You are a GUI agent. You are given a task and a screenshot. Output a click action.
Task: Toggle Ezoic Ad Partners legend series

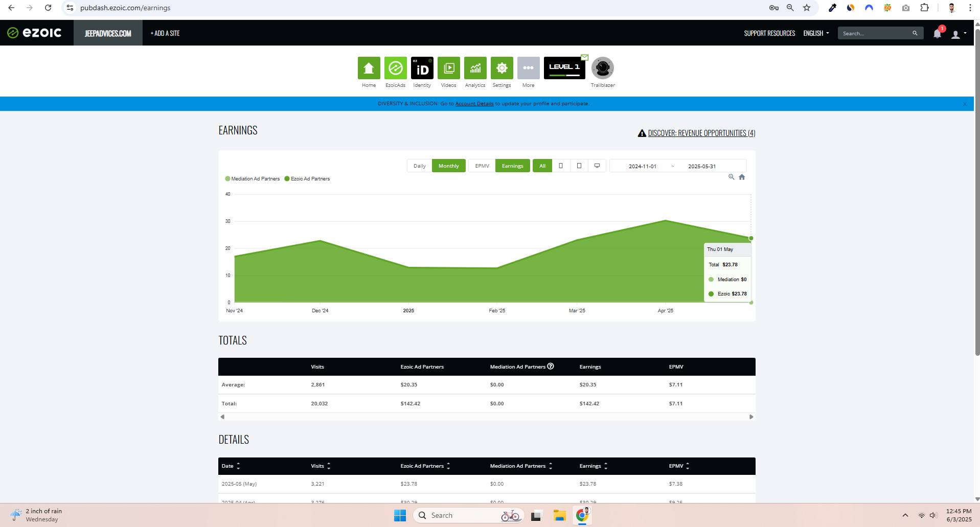coord(307,179)
